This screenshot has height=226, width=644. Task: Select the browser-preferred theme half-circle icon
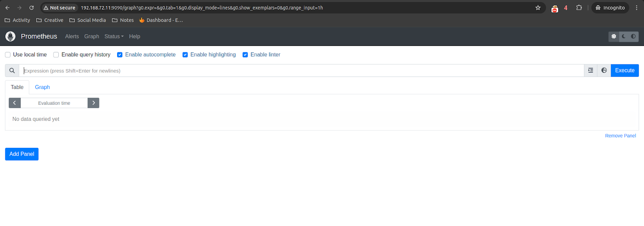[x=634, y=36]
